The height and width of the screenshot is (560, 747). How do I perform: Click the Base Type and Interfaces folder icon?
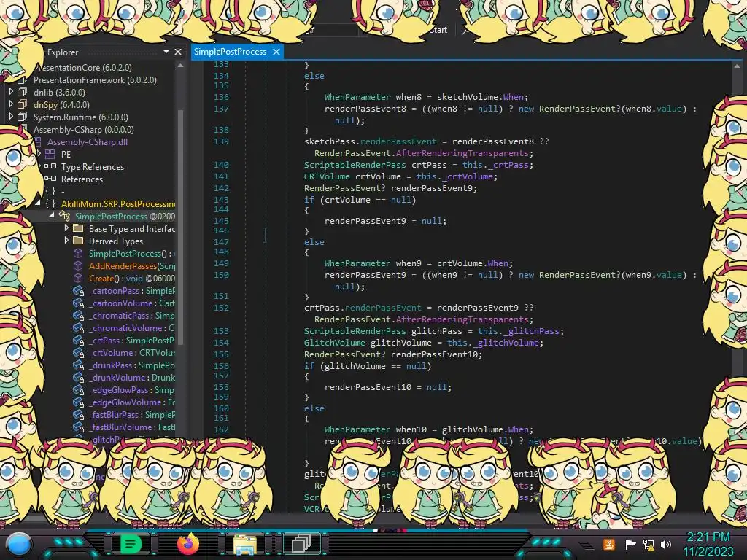pyautogui.click(x=78, y=228)
